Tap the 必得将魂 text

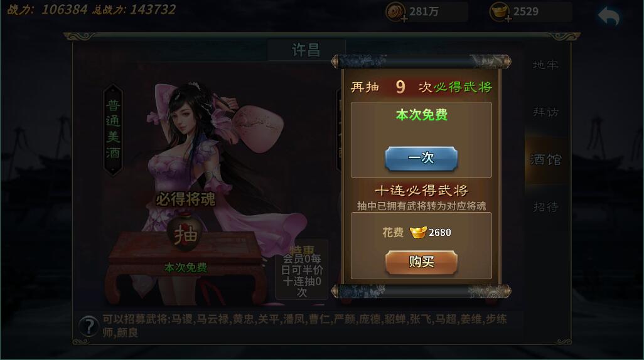pos(185,199)
